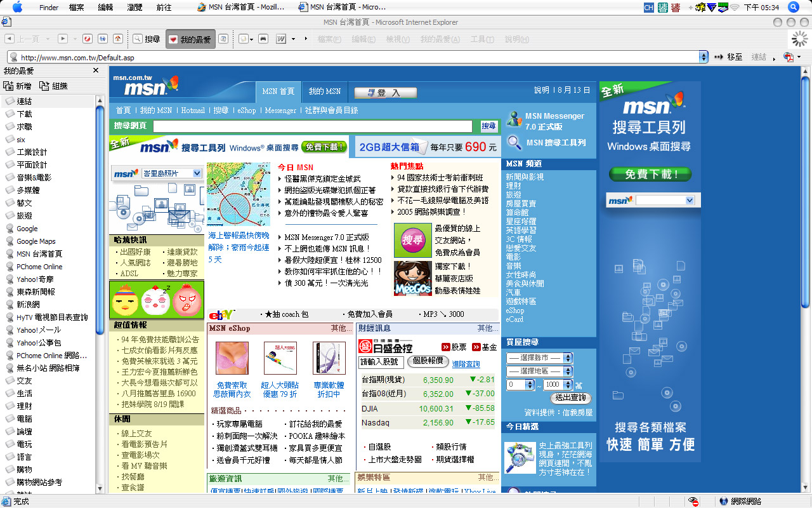Click the Print toolbar icon
Image resolution: width=812 pixels, height=508 pixels.
[x=263, y=39]
